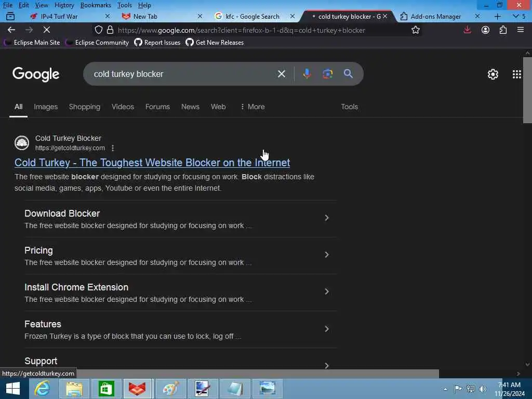Switch to IPv4 Turf War tab
Image resolution: width=532 pixels, height=399 pixels.
pyautogui.click(x=59, y=16)
